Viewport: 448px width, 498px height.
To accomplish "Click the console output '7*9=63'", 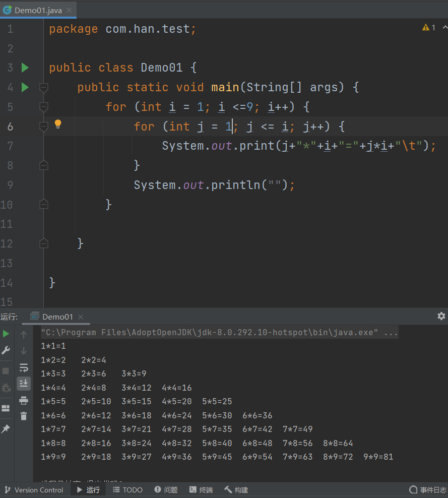I will (x=297, y=457).
